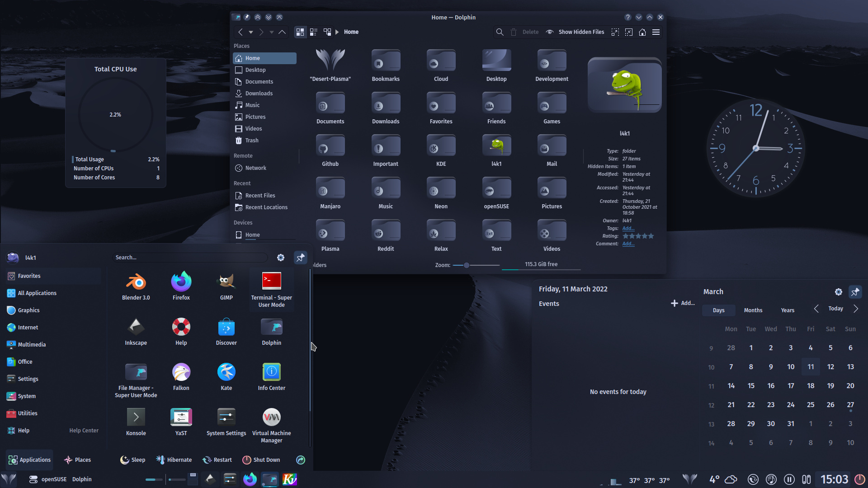
Task: Switch calendar to Months view
Action: [753, 310]
